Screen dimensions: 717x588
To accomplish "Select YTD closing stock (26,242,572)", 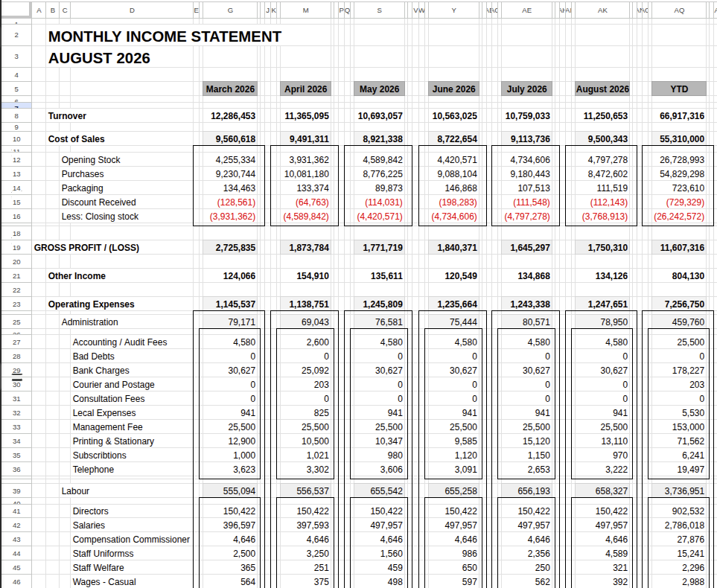I will coord(678,217).
